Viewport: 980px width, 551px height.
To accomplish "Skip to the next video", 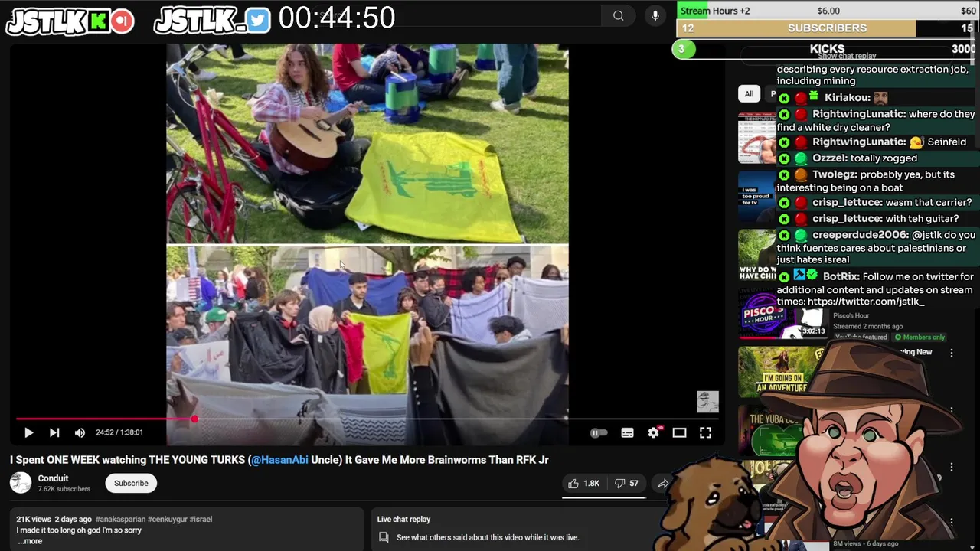I will 54,432.
